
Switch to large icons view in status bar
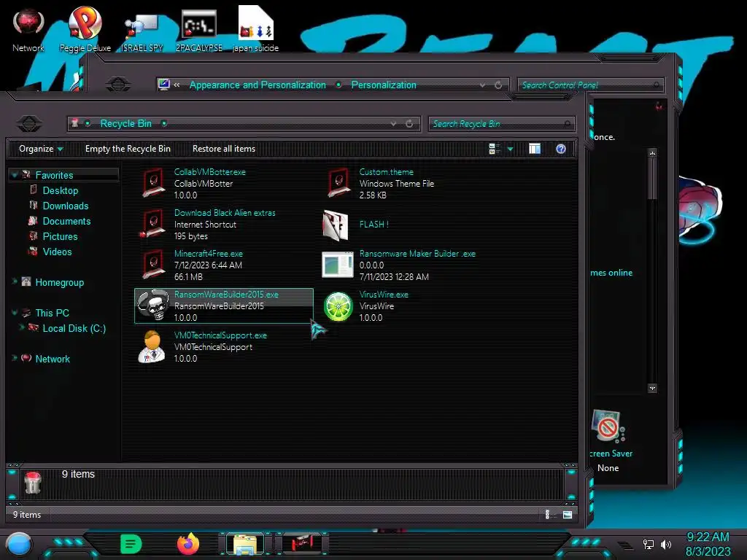[x=568, y=515]
